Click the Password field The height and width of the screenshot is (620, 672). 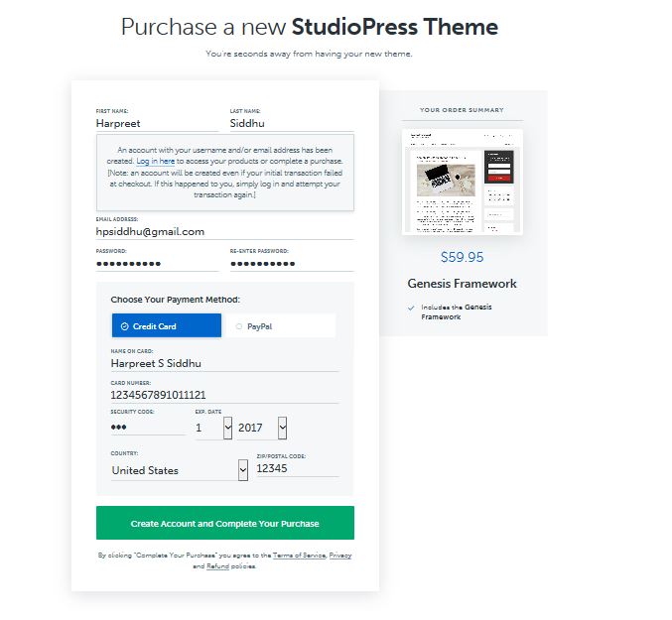point(157,264)
